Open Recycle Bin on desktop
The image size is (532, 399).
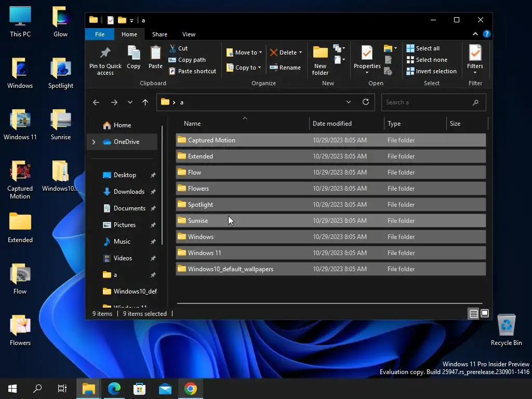[x=506, y=330]
